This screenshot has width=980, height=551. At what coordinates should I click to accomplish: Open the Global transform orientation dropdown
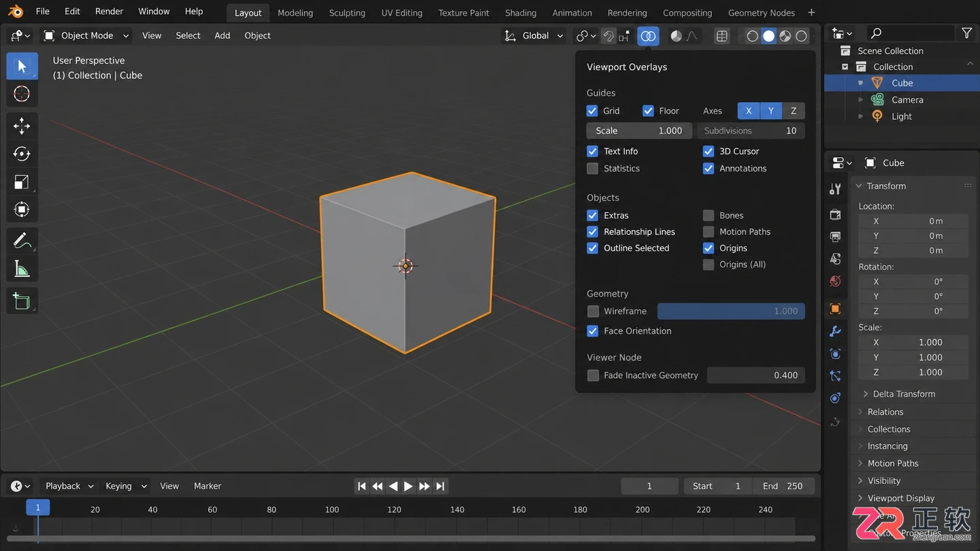pos(535,35)
